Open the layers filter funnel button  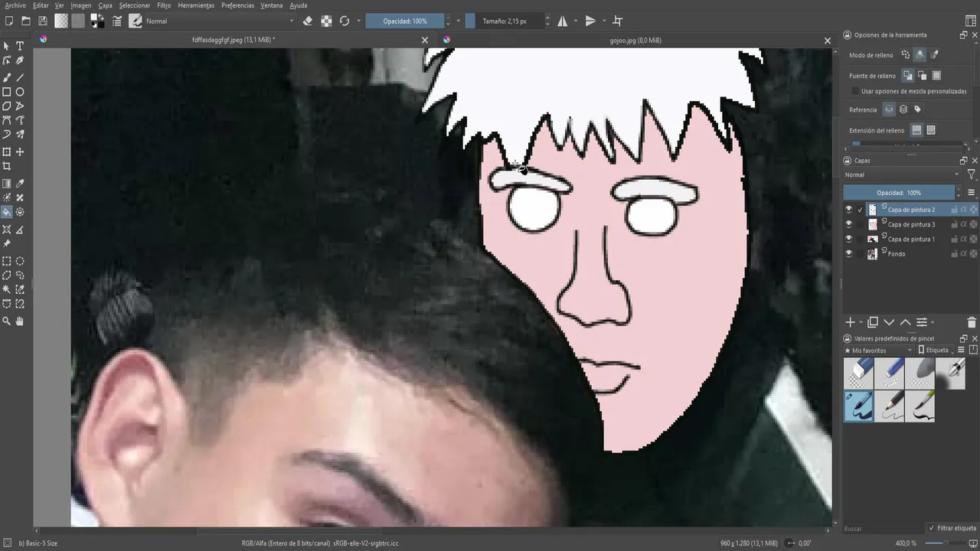pos(972,175)
